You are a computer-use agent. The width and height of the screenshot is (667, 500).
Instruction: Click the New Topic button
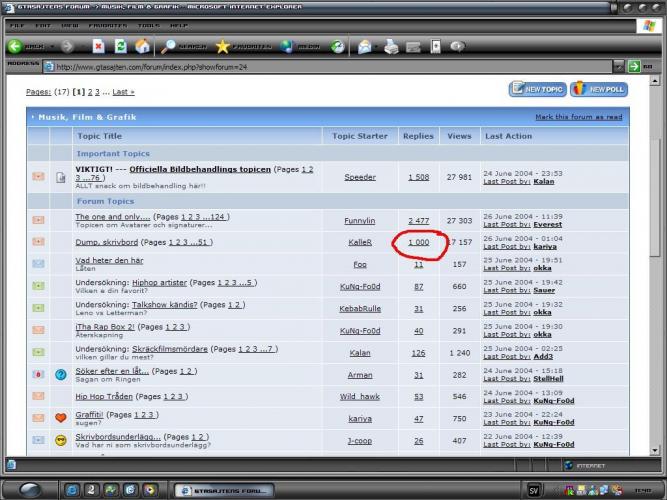tap(539, 90)
